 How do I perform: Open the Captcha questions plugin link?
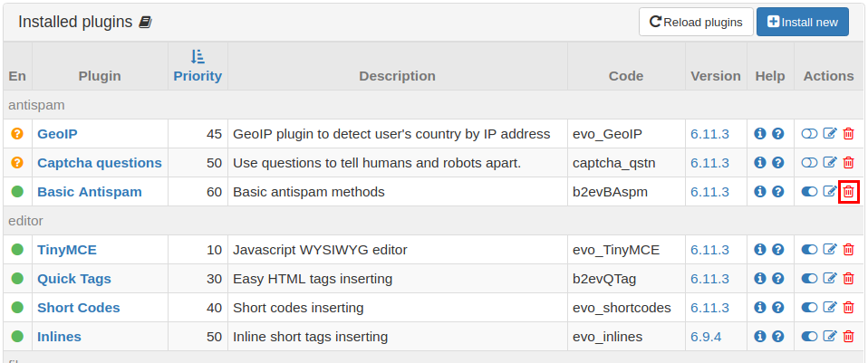(100, 163)
